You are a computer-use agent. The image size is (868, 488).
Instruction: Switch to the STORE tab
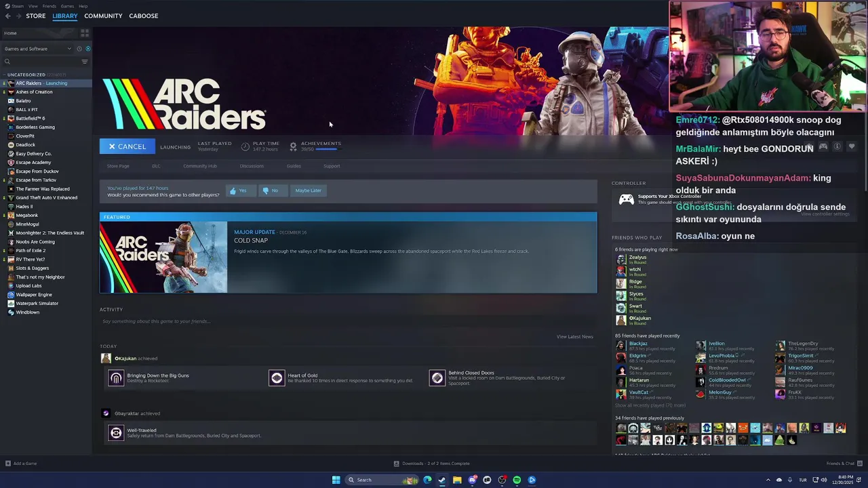point(36,16)
